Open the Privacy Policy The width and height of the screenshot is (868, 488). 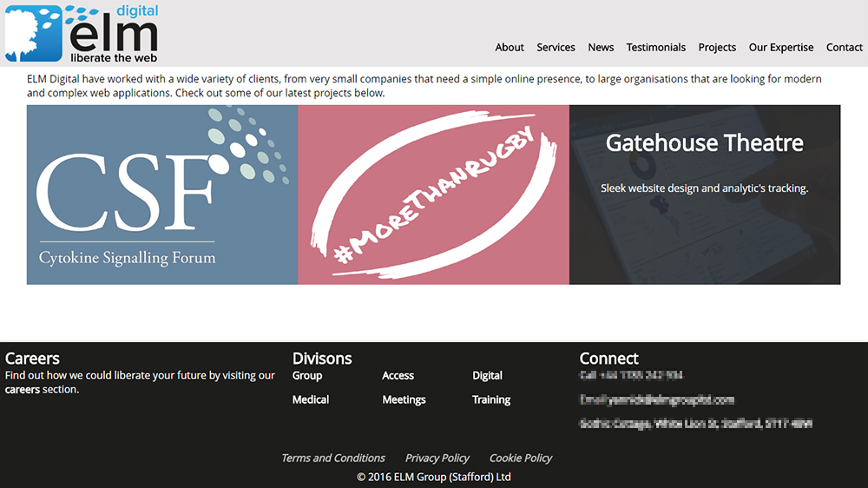click(437, 458)
